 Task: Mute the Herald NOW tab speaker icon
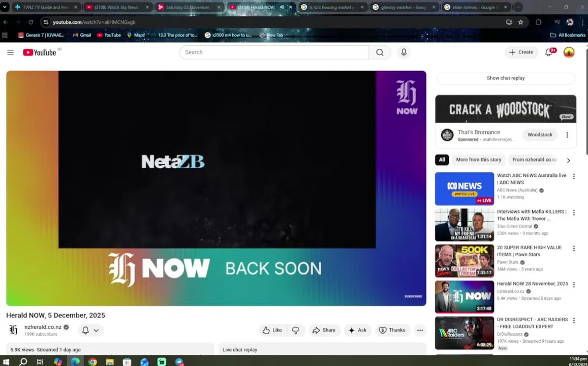pos(282,7)
